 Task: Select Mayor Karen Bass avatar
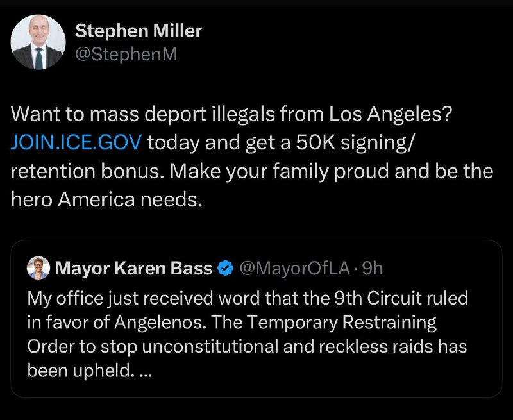pos(38,268)
